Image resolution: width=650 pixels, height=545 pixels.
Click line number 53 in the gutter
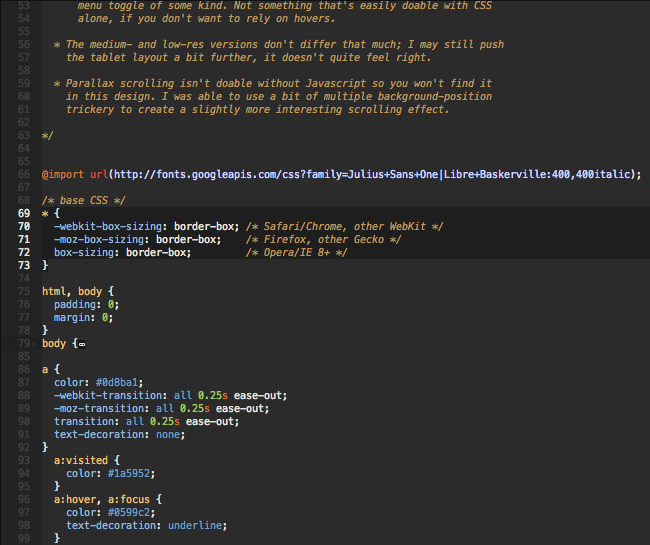24,6
